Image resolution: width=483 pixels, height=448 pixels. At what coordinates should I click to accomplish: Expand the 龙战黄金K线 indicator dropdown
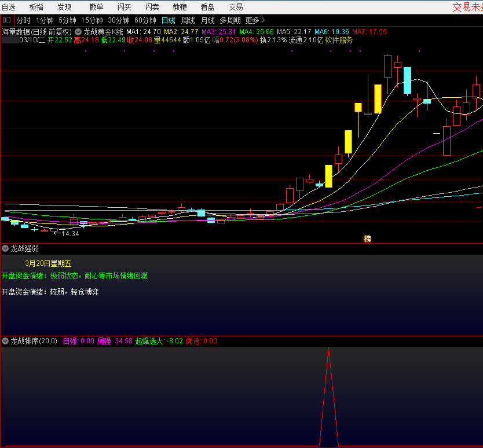coord(78,32)
